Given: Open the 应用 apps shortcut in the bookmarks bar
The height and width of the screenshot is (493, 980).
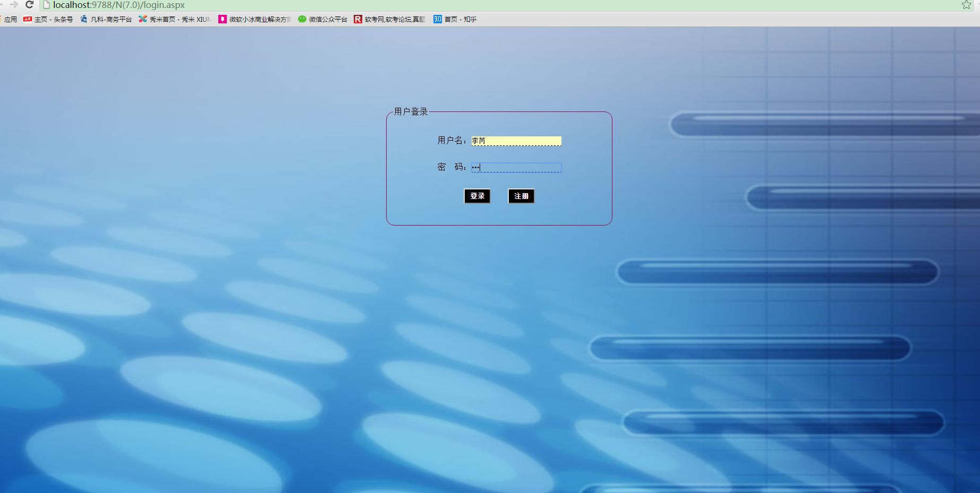Looking at the screenshot, I should (x=10, y=19).
